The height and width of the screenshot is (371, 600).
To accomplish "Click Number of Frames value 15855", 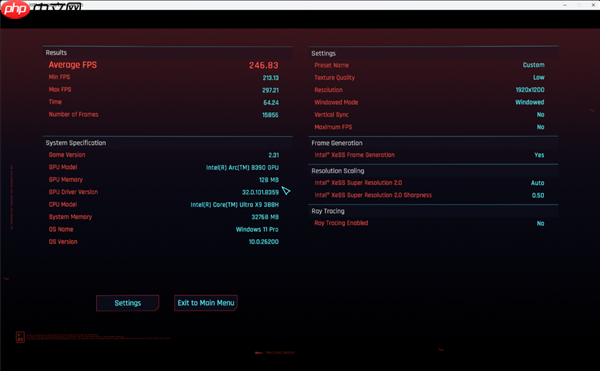I will (x=270, y=115).
